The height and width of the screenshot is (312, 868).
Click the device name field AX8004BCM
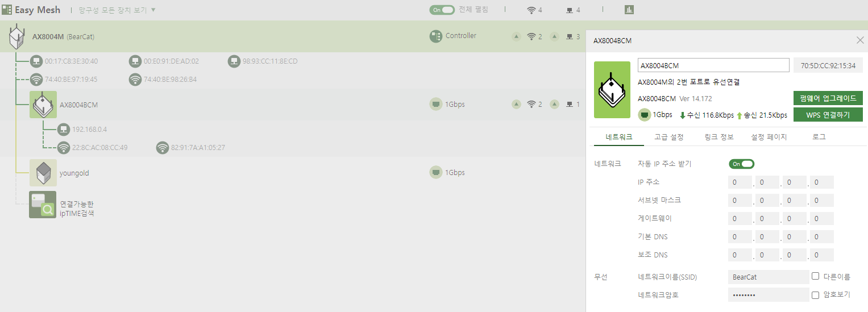[713, 65]
